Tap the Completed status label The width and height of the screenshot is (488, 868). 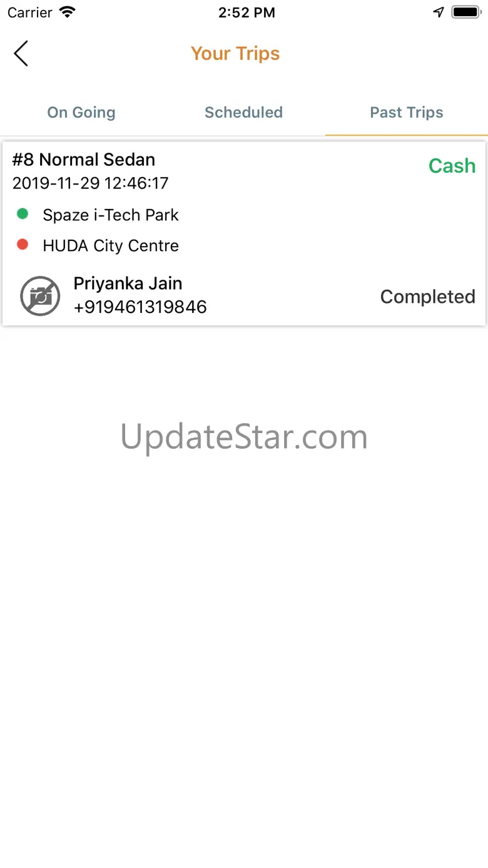click(428, 297)
